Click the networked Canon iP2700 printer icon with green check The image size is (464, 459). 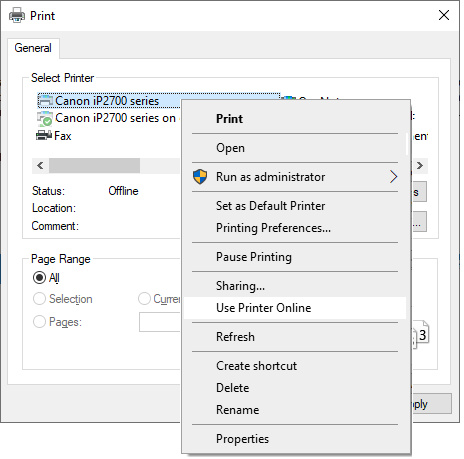point(44,119)
